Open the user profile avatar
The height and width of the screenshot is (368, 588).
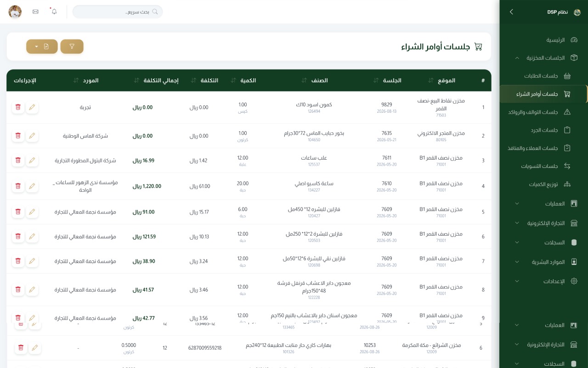pos(15,11)
